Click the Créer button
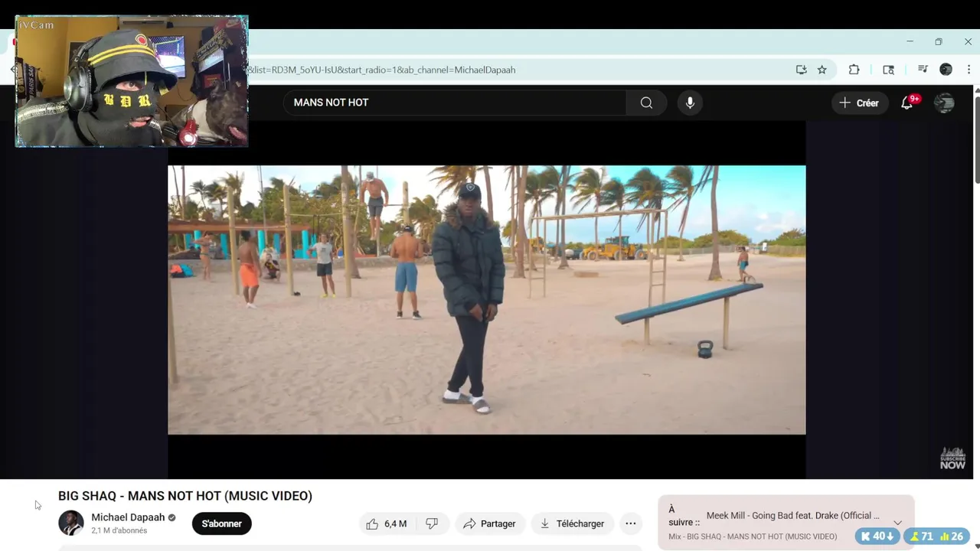 click(x=860, y=103)
